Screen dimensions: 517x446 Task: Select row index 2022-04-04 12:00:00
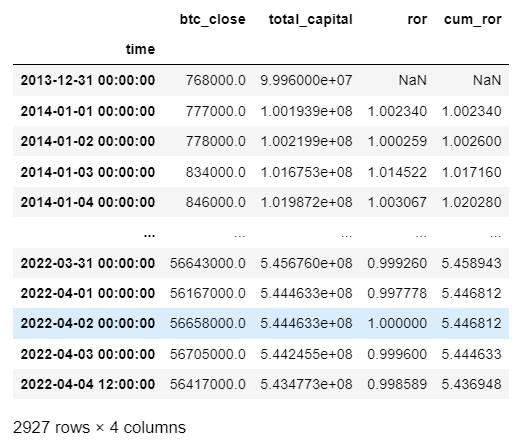click(x=88, y=384)
